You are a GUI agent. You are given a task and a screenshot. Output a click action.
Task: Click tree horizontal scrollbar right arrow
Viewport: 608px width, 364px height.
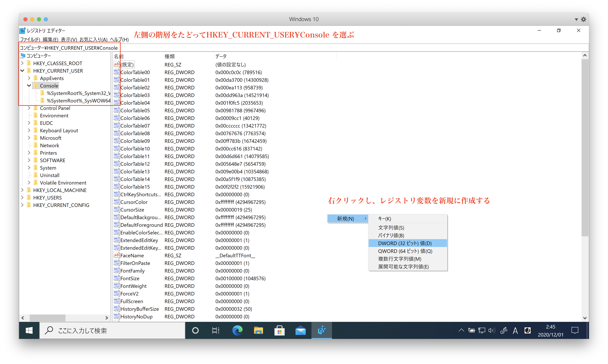pyautogui.click(x=106, y=318)
